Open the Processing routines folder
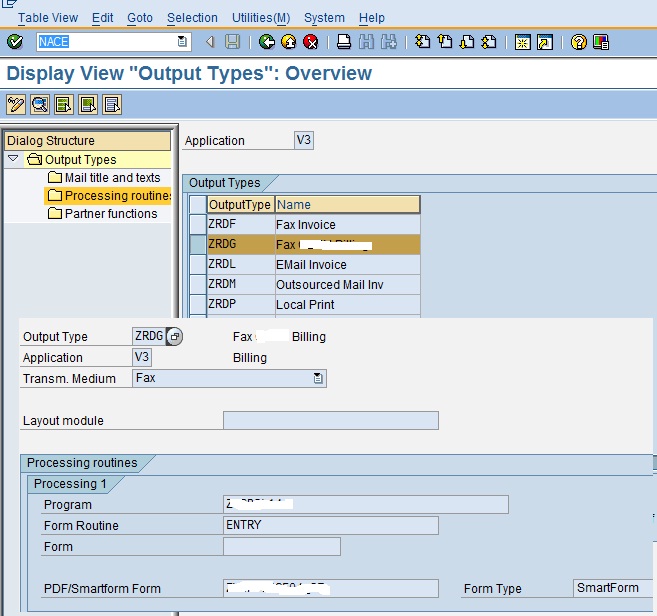 click(x=108, y=196)
